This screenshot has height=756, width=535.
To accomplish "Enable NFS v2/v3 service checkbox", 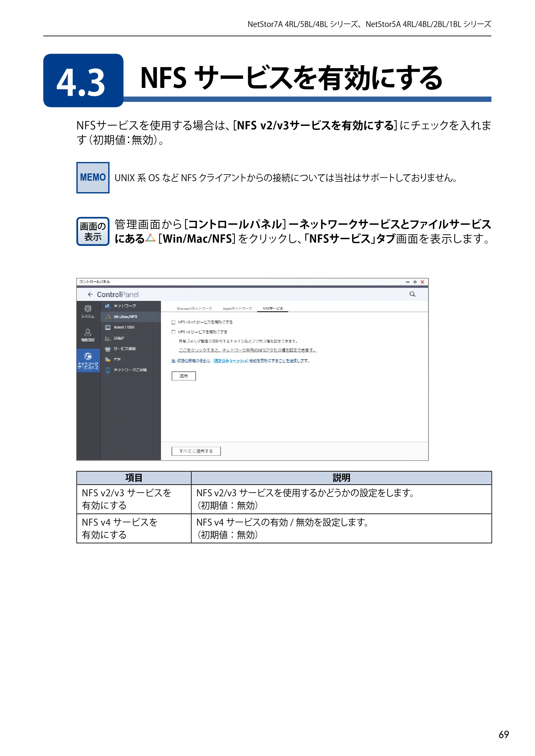I will [173, 322].
